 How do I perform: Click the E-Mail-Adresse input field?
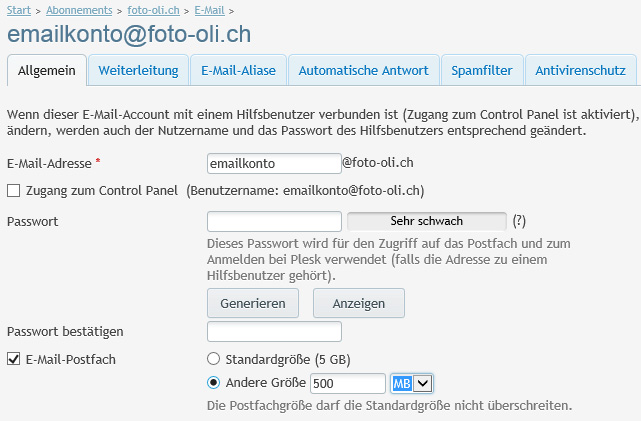[x=274, y=163]
